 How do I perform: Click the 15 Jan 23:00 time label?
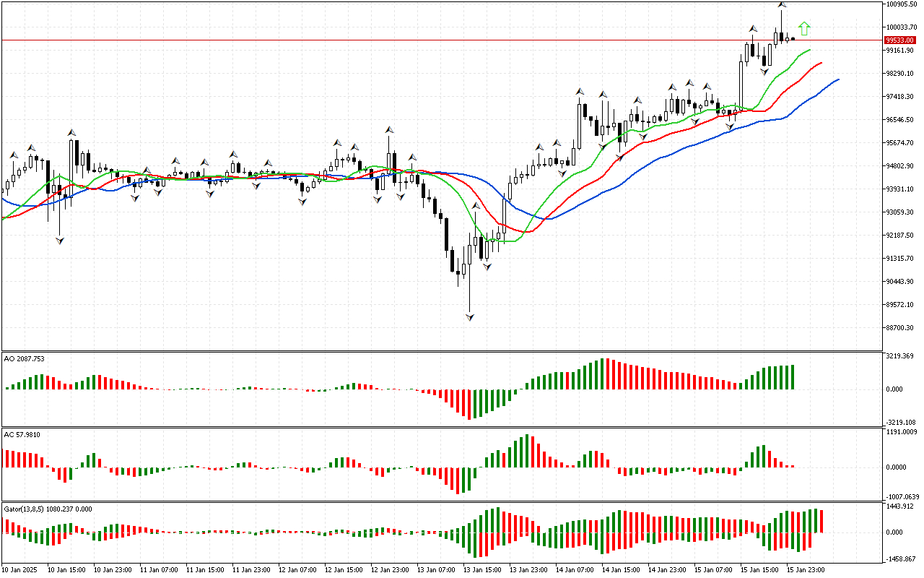[x=805, y=570]
